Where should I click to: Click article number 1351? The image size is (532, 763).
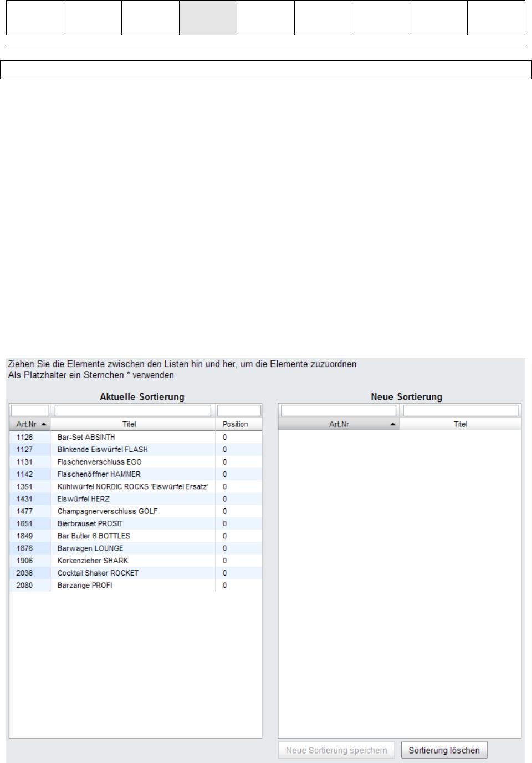(24, 487)
